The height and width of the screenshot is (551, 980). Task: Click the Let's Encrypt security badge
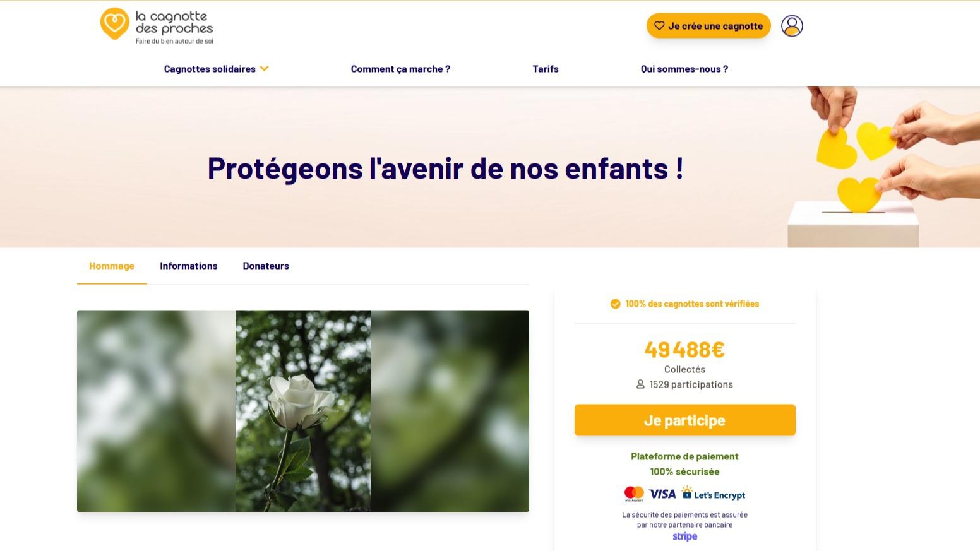(714, 494)
